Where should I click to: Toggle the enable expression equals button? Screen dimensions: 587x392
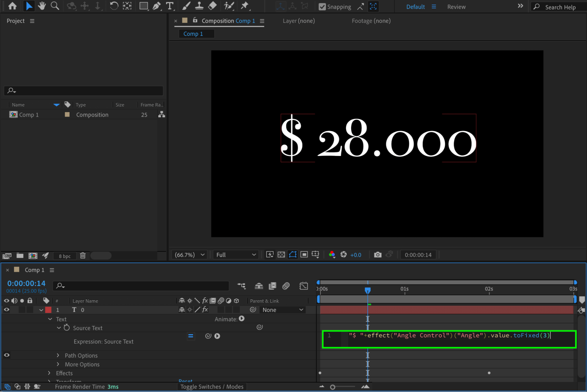(191, 336)
